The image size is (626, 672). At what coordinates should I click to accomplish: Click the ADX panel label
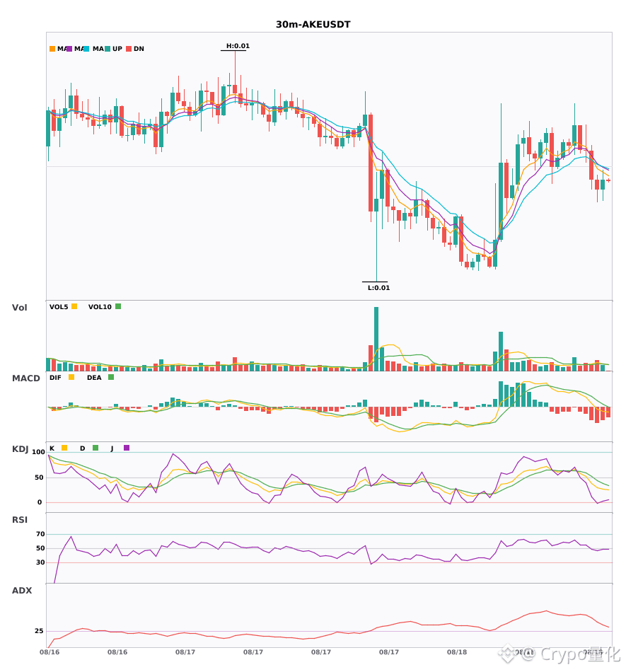[22, 591]
